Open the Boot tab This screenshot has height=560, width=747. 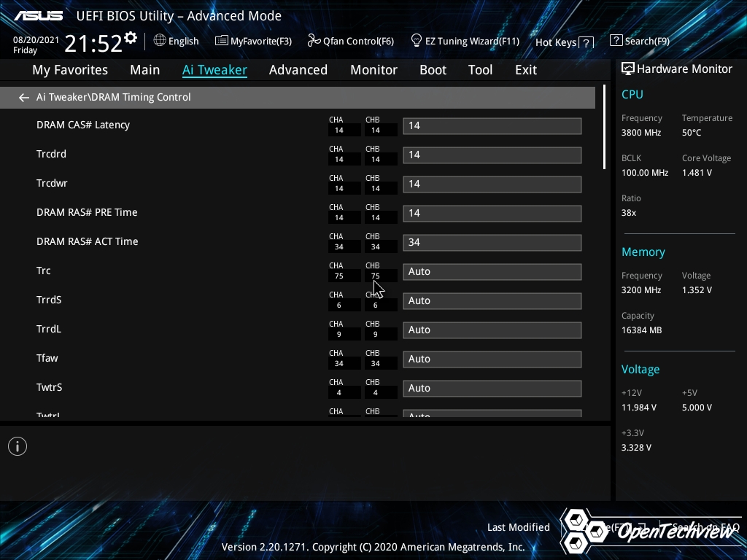pyautogui.click(x=433, y=70)
